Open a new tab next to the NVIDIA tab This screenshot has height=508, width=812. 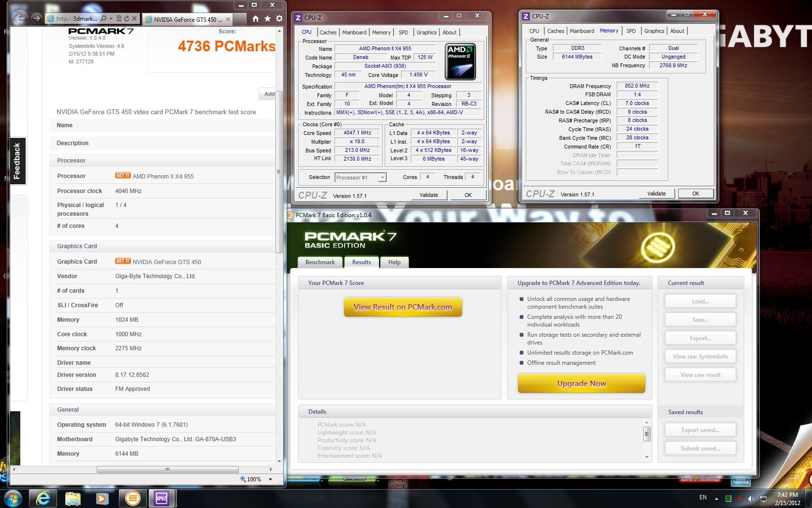(239, 19)
